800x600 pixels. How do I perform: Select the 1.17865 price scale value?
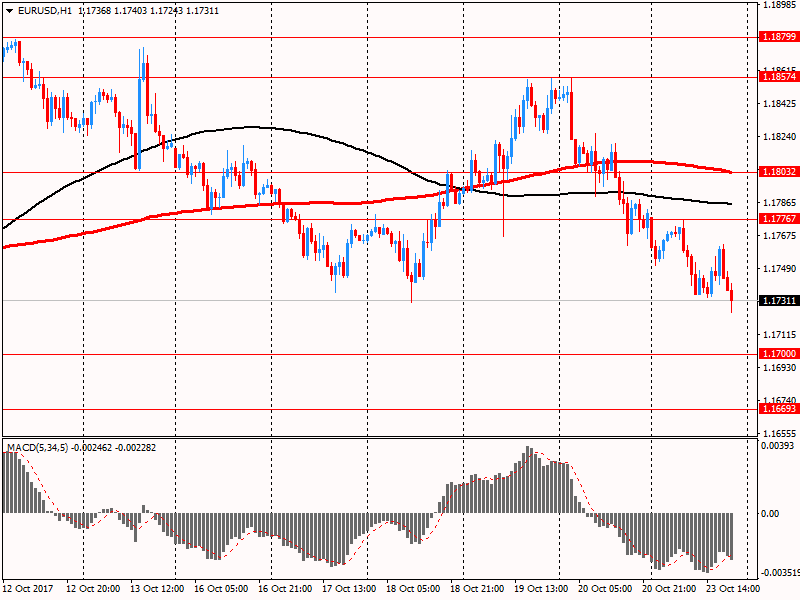tap(779, 203)
